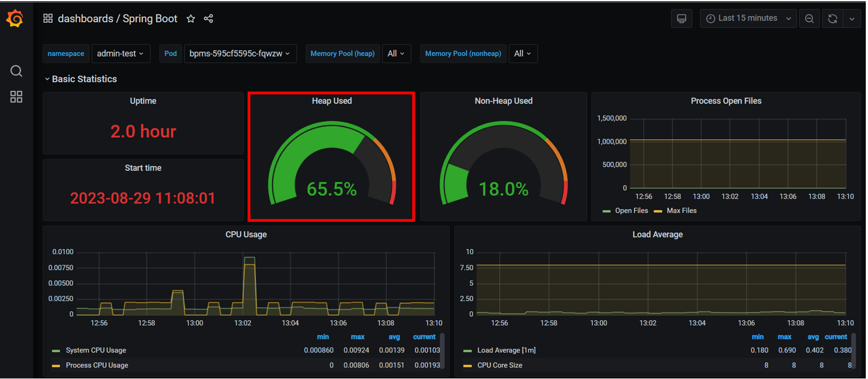Sort Load Average legend by max
868x379 pixels.
click(785, 337)
